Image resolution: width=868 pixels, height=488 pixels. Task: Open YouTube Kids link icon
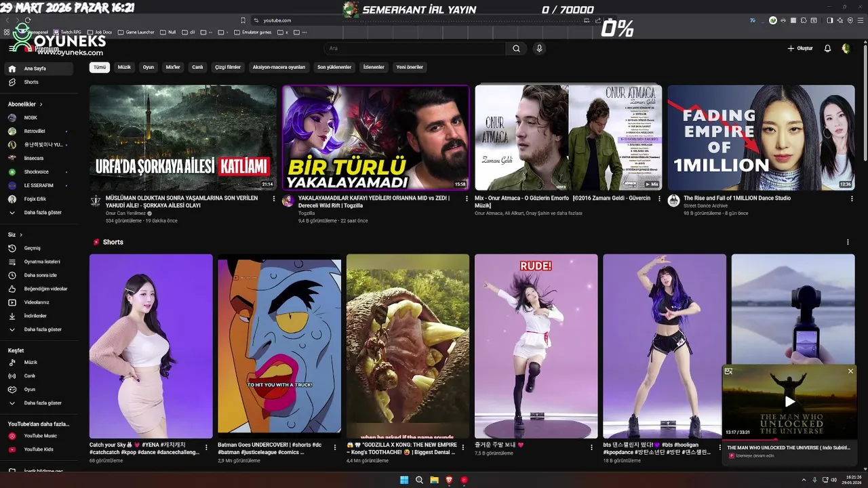click(x=12, y=449)
